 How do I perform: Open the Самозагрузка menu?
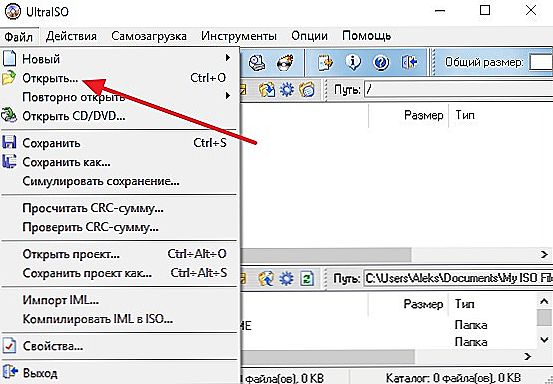point(149,36)
